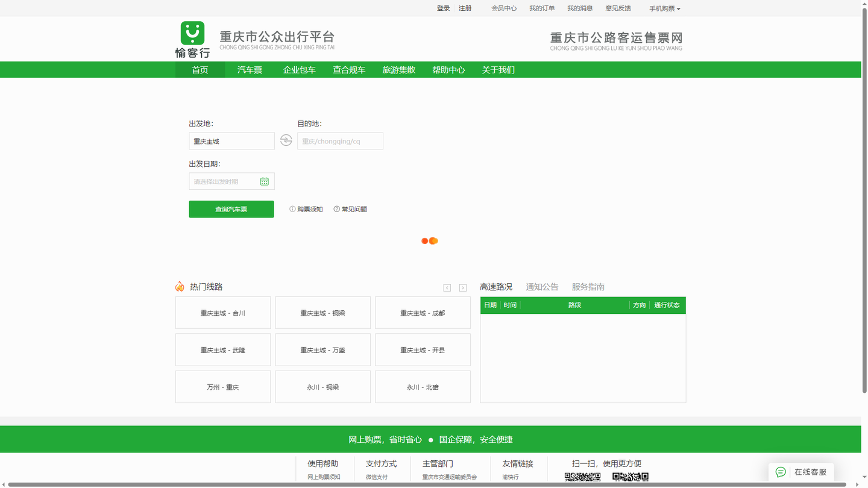Click the 查询汽车票 button
868x488 pixels.
coord(231,209)
